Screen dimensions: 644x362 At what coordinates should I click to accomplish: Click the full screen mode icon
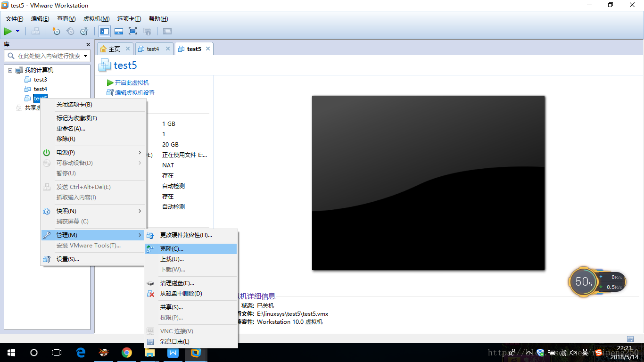pos(133,31)
